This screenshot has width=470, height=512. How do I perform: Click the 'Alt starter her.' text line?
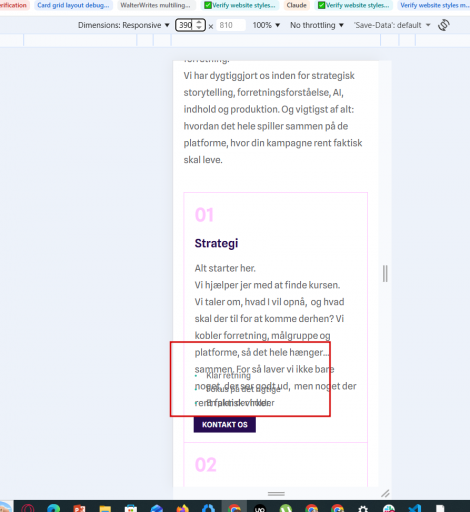coord(225,268)
